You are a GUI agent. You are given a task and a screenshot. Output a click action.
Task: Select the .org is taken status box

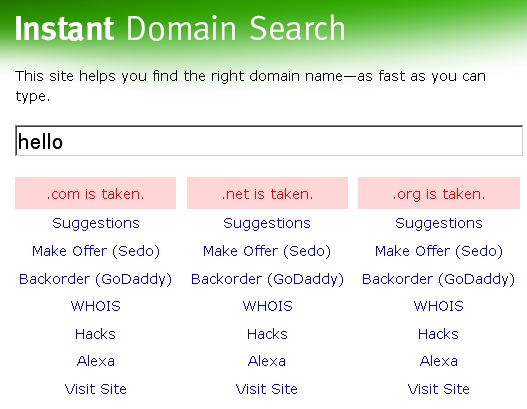click(x=439, y=193)
